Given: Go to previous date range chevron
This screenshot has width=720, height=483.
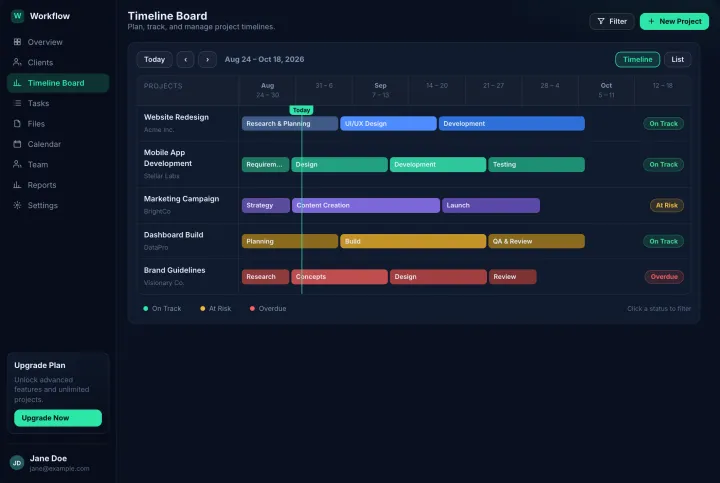Looking at the screenshot, I should (x=186, y=59).
